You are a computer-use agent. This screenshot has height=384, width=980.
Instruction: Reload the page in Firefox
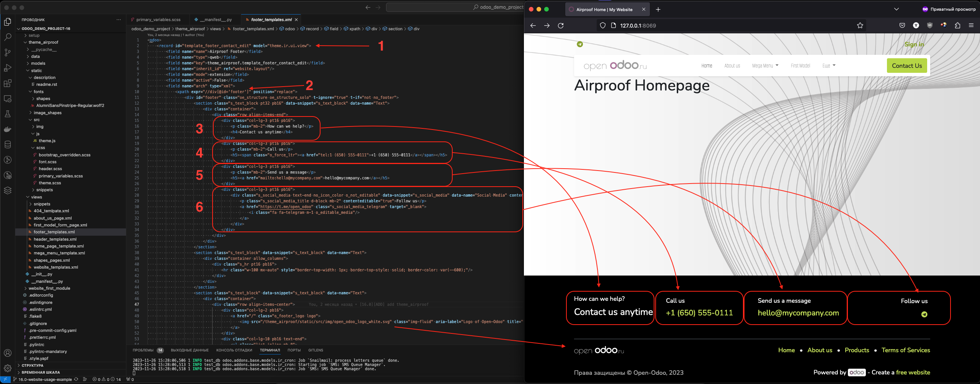point(561,26)
